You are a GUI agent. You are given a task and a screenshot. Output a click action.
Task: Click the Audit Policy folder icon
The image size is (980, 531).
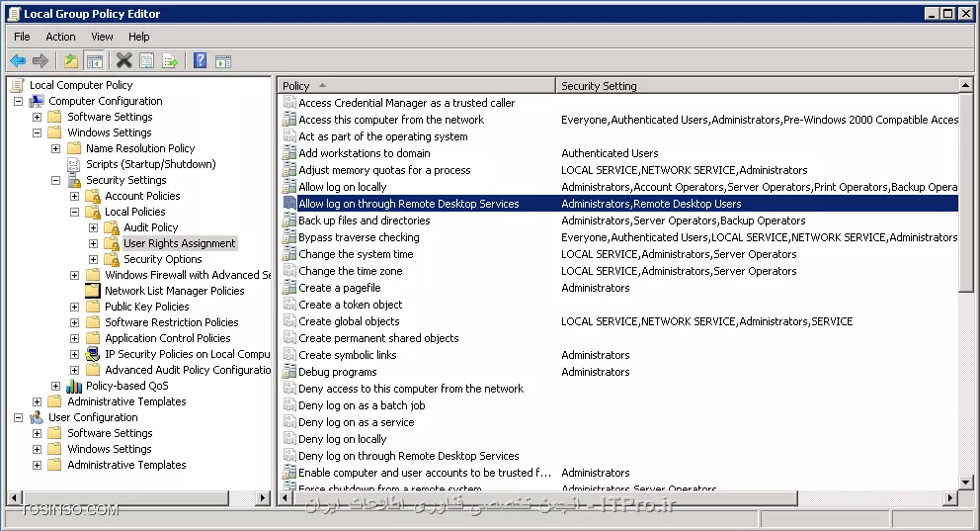tap(112, 227)
